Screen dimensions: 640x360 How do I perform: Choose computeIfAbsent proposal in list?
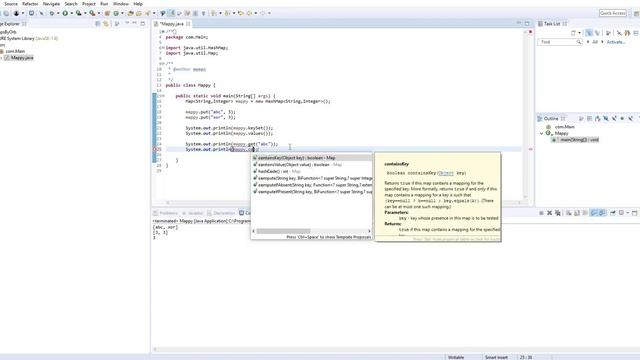tap(312, 185)
